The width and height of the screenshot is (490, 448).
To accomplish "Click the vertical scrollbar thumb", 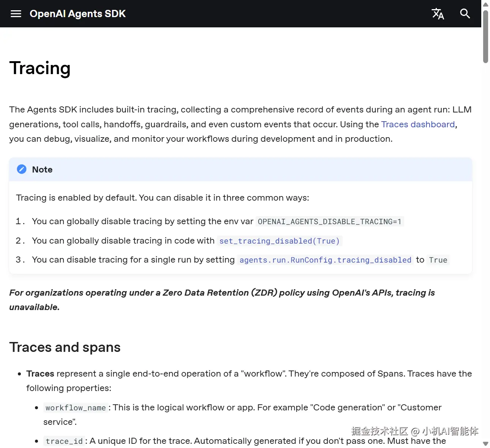I will [x=485, y=36].
